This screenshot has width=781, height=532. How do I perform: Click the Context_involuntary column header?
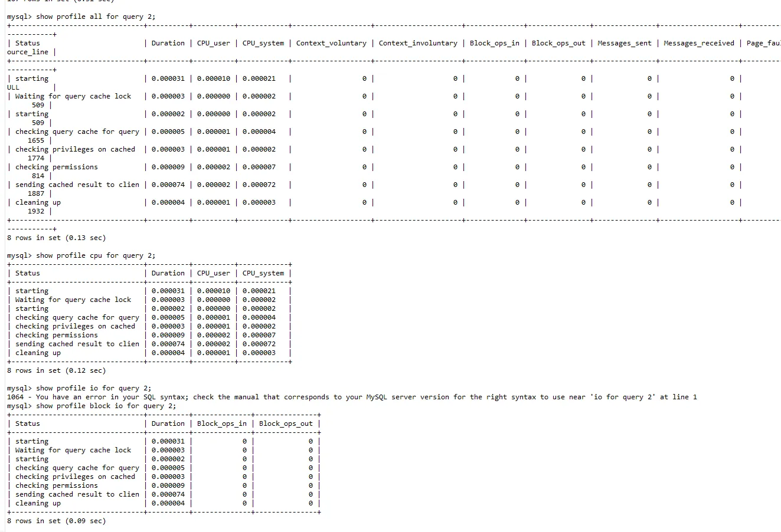pos(417,43)
